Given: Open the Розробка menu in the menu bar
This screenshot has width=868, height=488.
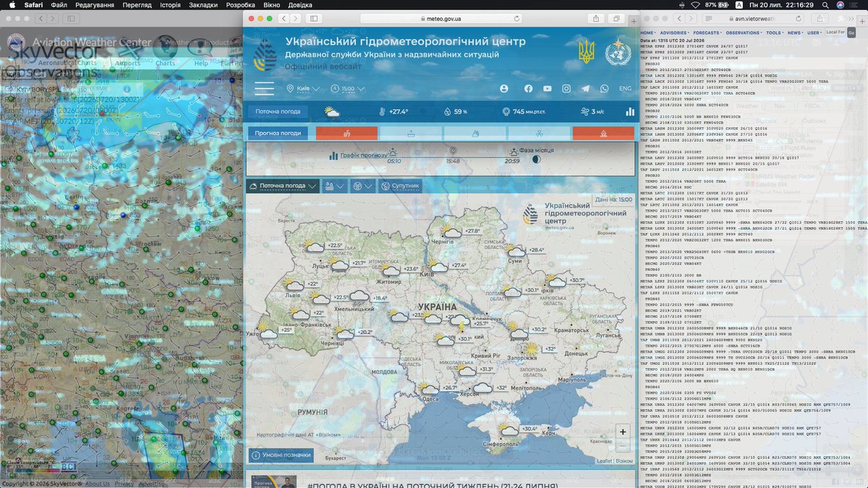Looking at the screenshot, I should click(241, 5).
